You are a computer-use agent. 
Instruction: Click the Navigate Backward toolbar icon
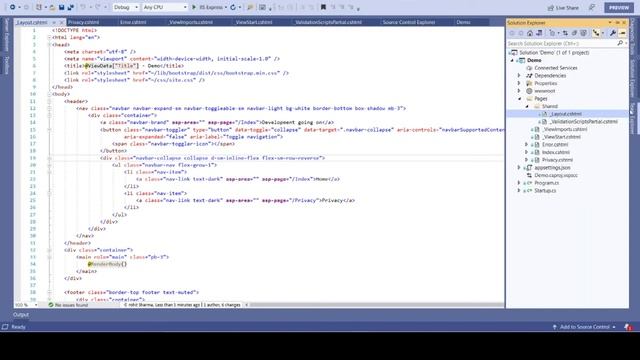[12, 7]
